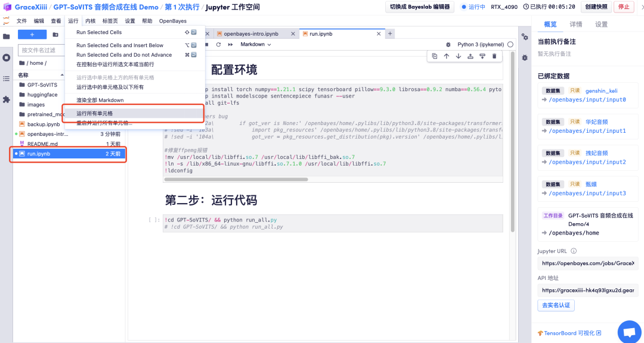Click the blue new launcher plus button
Viewport: 644px width, 343px height.
tap(32, 35)
